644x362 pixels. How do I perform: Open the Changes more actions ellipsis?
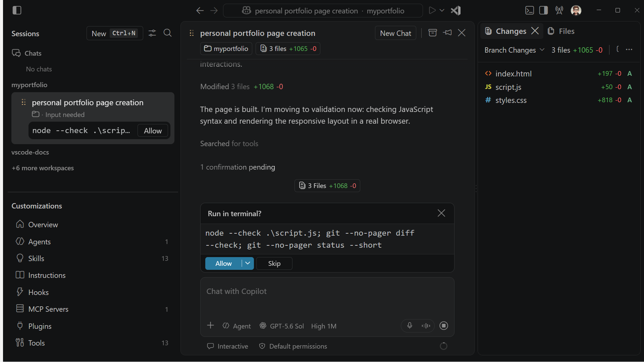point(629,49)
